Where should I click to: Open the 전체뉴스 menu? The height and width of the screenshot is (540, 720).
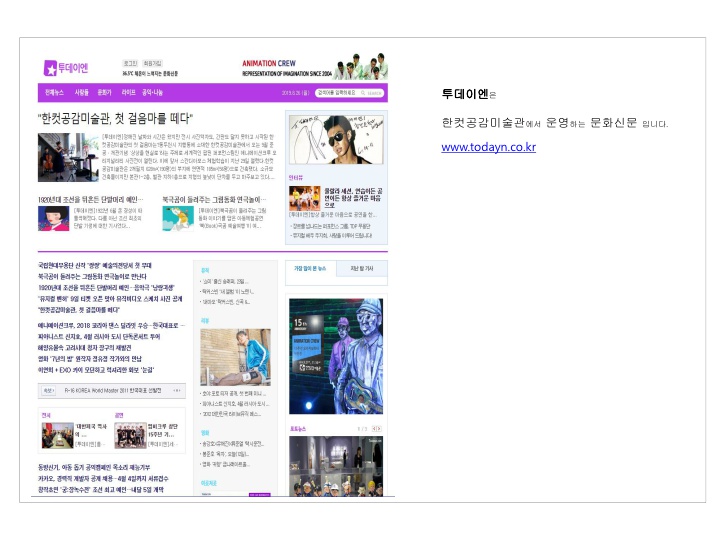(x=54, y=92)
